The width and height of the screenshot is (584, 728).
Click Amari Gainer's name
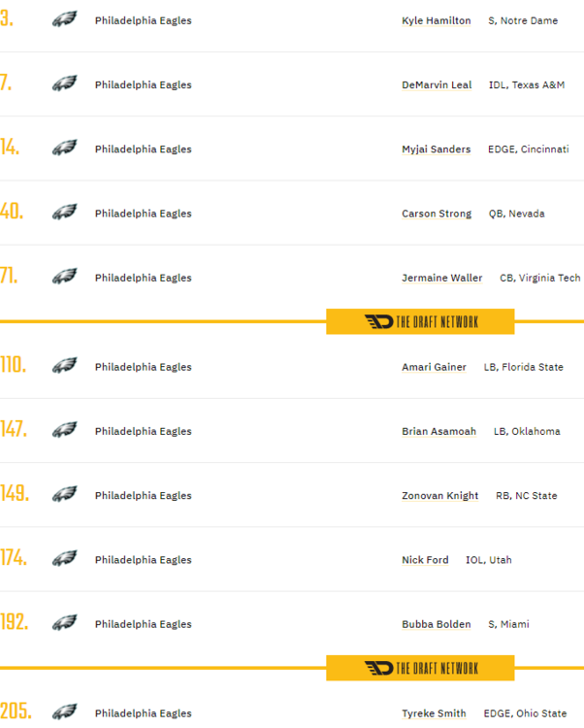[x=434, y=367]
